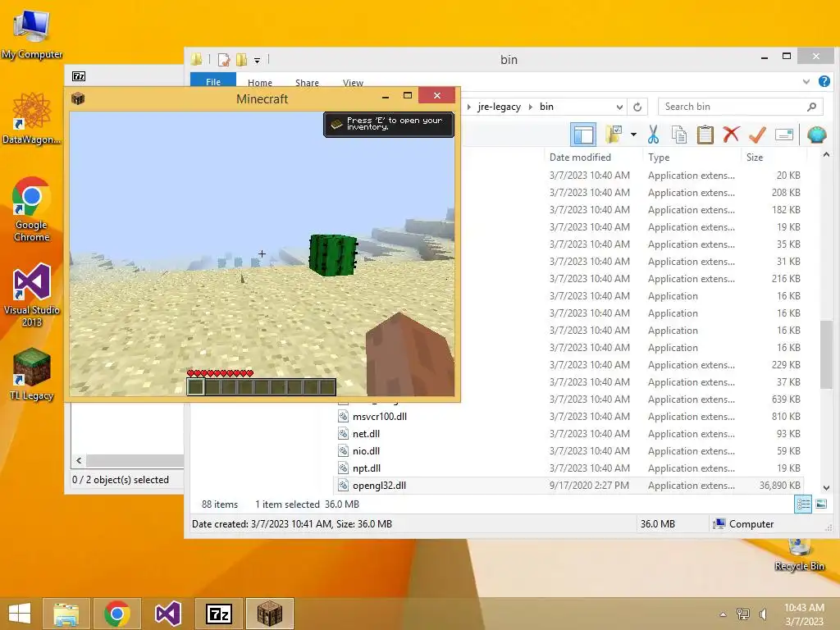Open the File ribbon tab
The width and height of the screenshot is (840, 630).
click(x=213, y=81)
